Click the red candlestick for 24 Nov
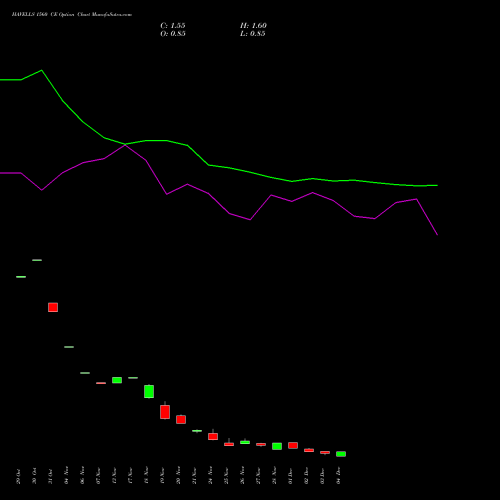Image resolution: width=500 pixels, height=500 pixels. coord(213,436)
